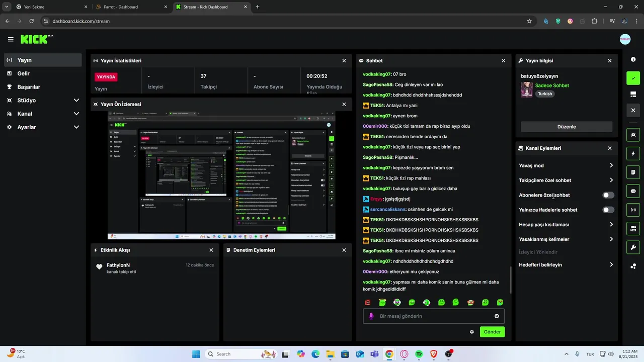
Task: Reload the browser page
Action: click(x=31, y=21)
